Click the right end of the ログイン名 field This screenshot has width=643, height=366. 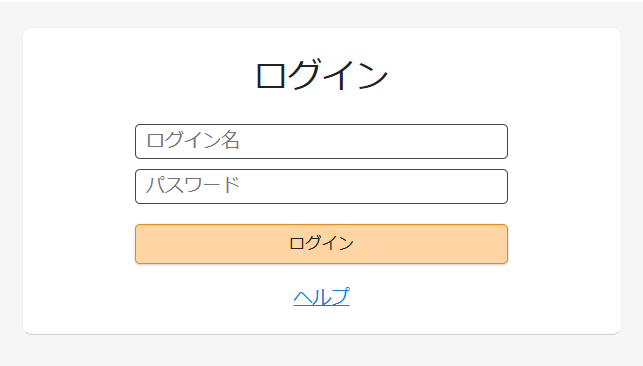(x=498, y=141)
